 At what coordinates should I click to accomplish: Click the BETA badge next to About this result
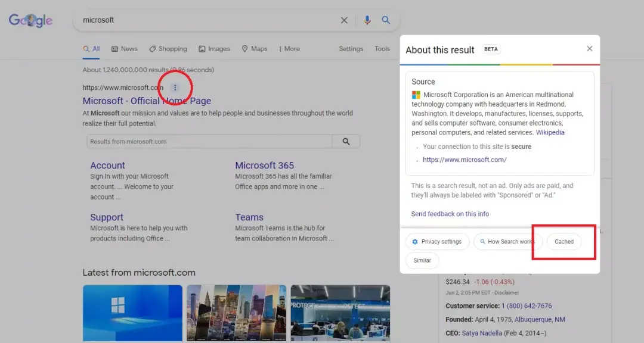(491, 49)
